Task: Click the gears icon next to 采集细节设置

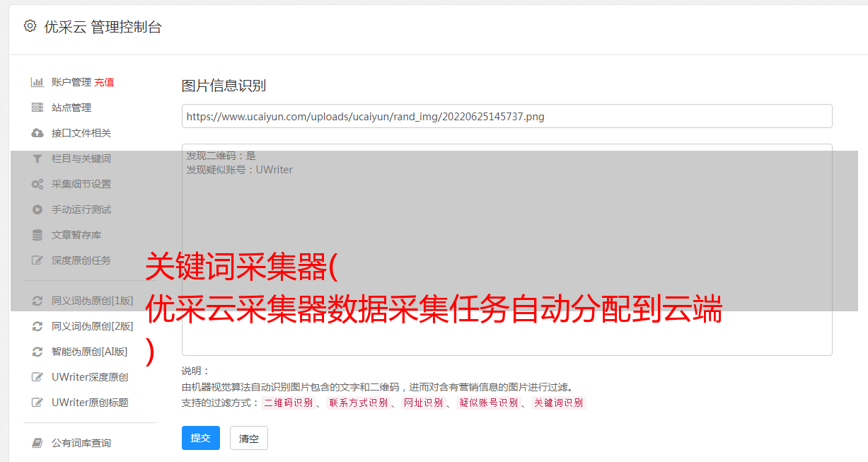Action: (x=37, y=184)
